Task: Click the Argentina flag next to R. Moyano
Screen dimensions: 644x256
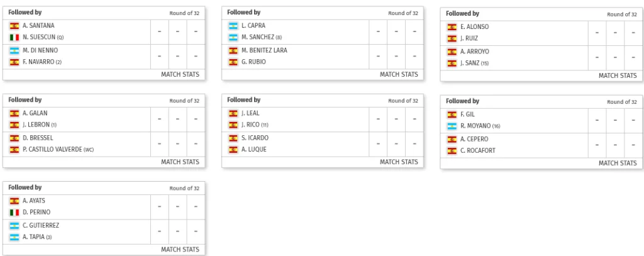Action: [x=452, y=126]
